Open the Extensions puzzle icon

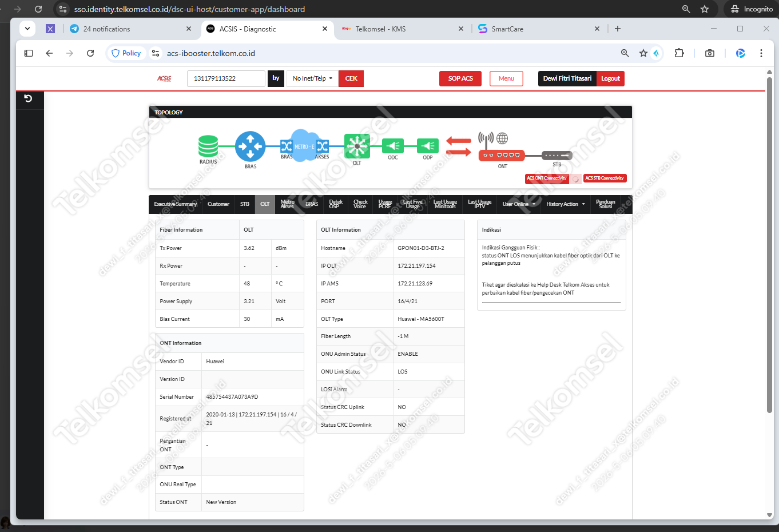679,53
